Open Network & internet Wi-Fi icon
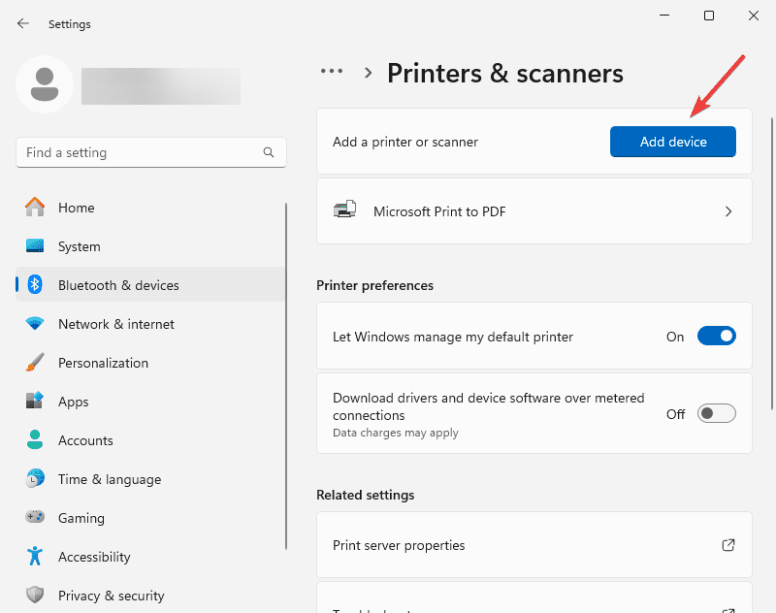Image resolution: width=776 pixels, height=613 pixels. click(x=35, y=324)
